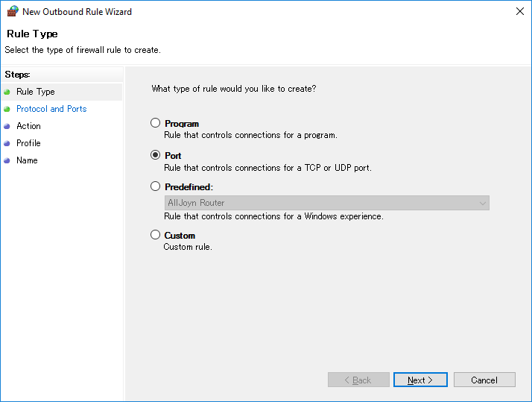Viewport: 532px width, 402px height.
Task: Select the Rule Type step in sidebar
Action: (62, 92)
